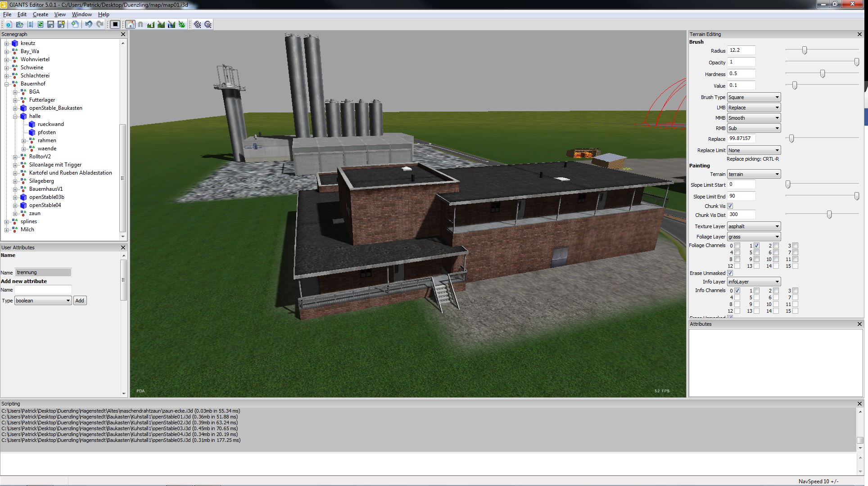Toggle the Chunk Vis checkbox
Image resolution: width=868 pixels, height=486 pixels.
pyautogui.click(x=730, y=206)
